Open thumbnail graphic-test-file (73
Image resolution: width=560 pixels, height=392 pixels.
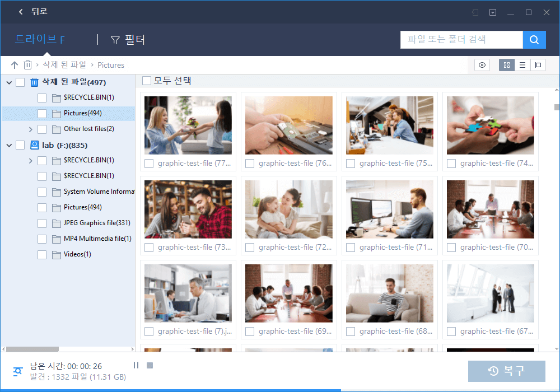[x=188, y=209]
